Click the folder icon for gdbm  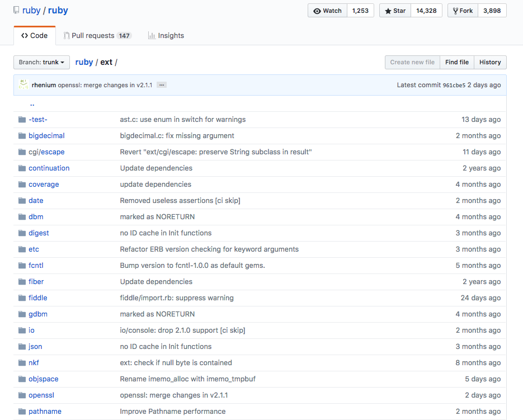tap(22, 314)
